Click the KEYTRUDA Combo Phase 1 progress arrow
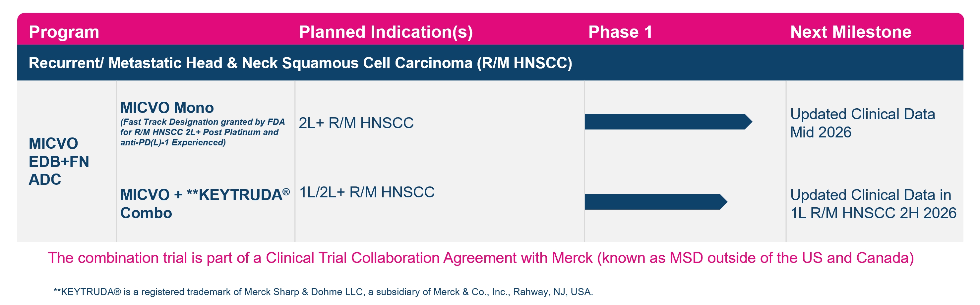980x305 pixels. point(656,202)
